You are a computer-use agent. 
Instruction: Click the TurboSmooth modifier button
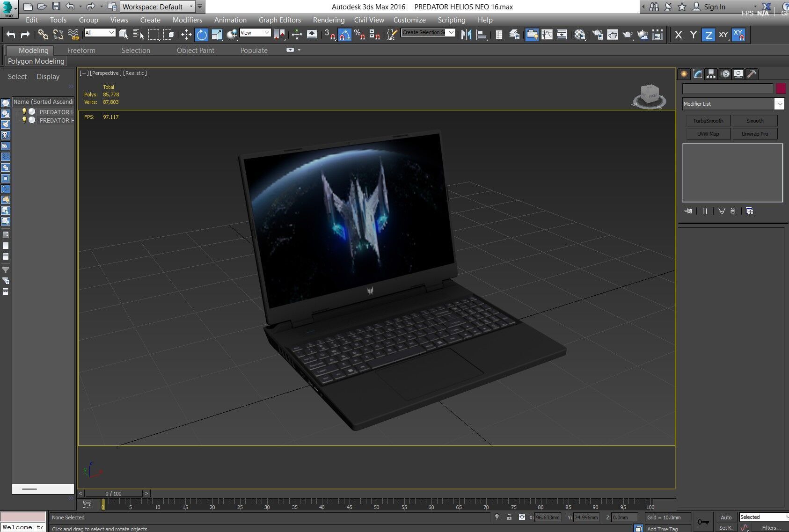[708, 121]
